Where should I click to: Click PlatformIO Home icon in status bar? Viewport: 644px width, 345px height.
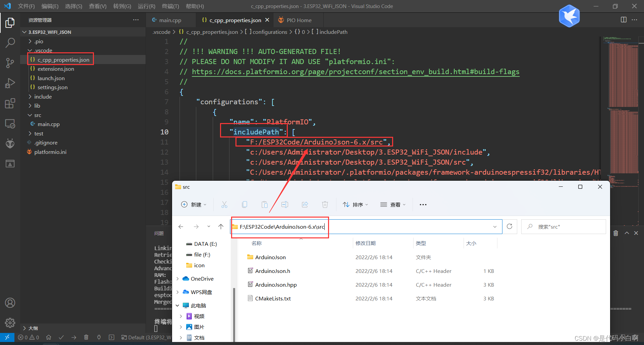click(49, 337)
